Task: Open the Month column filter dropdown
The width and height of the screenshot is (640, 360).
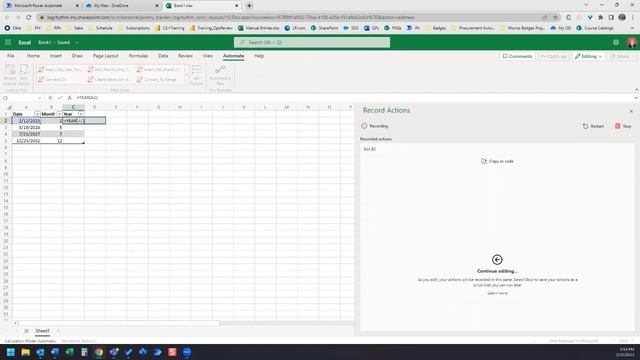Action: pyautogui.click(x=59, y=114)
